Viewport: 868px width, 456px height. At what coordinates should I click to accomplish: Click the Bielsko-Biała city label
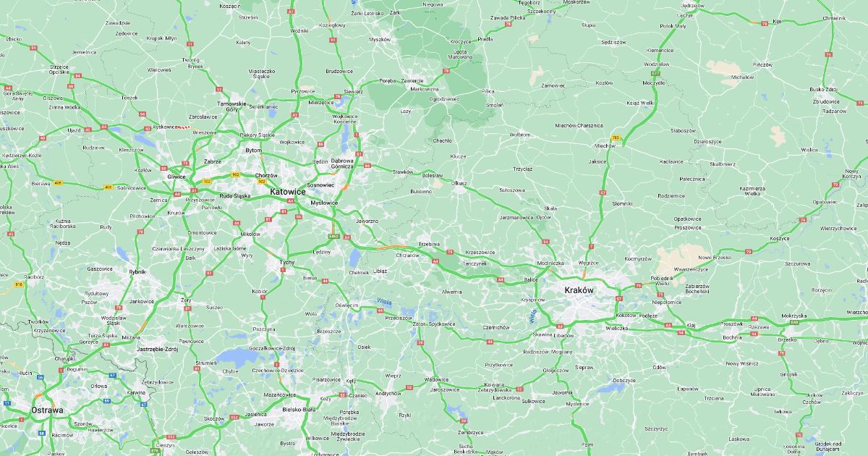pos(299,409)
